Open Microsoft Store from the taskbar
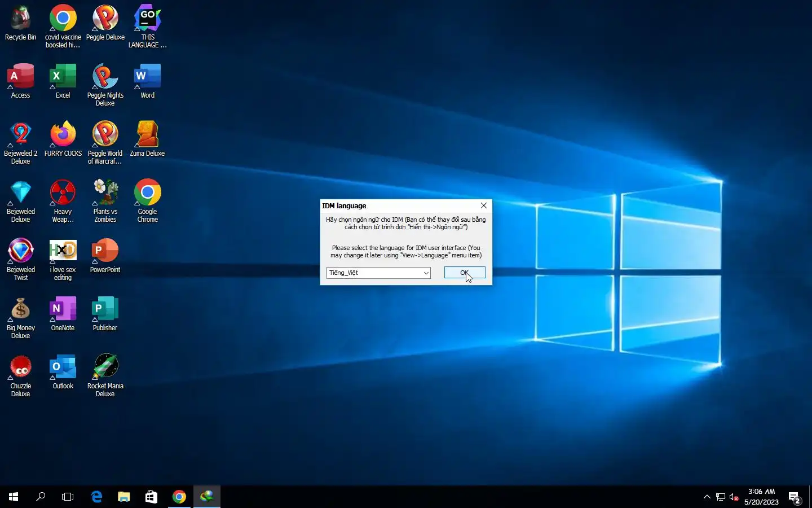812x508 pixels. [151, 497]
